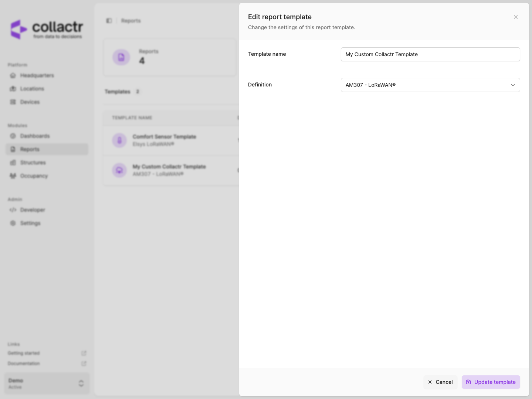
Task: Click the TEMPLATE NAME column header
Action: pos(132,118)
